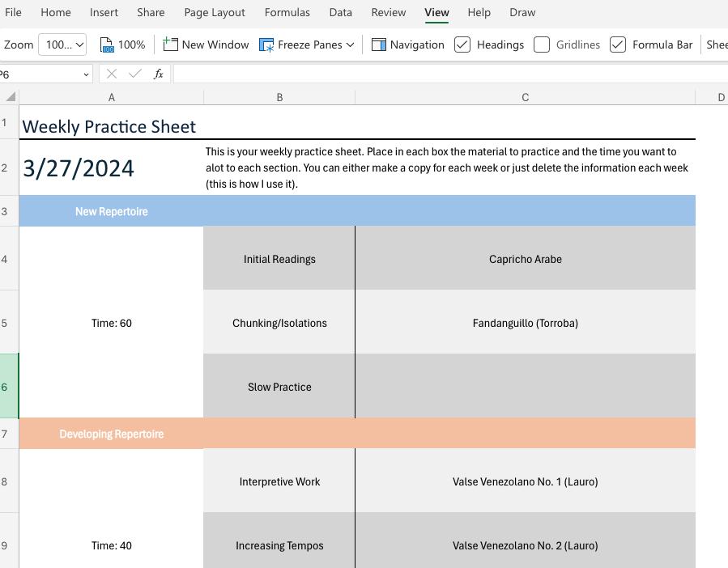
Task: Select the Interpretive Work cell
Action: pos(279,481)
